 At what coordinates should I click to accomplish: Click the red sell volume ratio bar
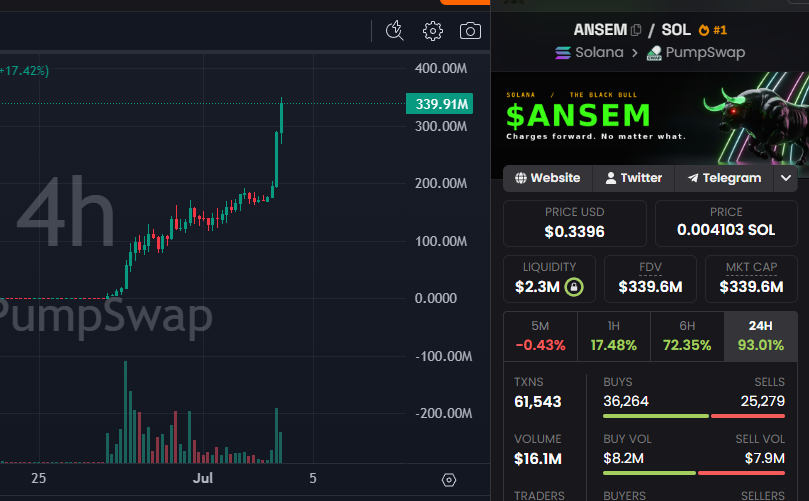click(x=741, y=473)
